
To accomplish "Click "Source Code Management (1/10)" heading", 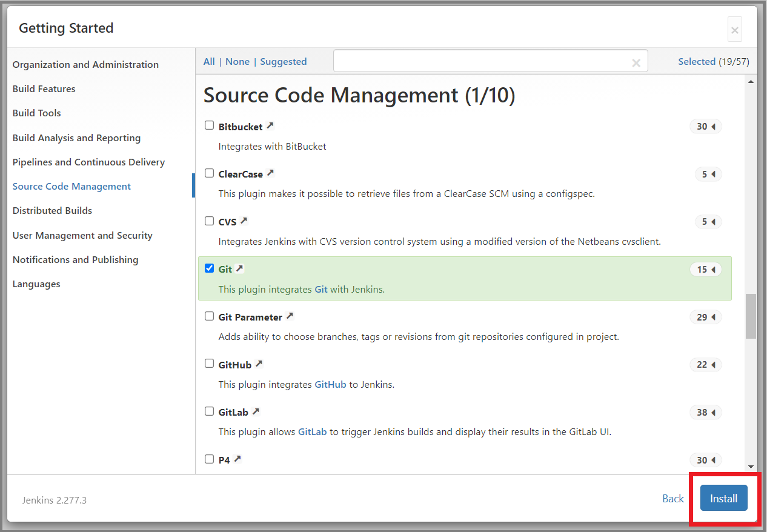I will 359,95.
